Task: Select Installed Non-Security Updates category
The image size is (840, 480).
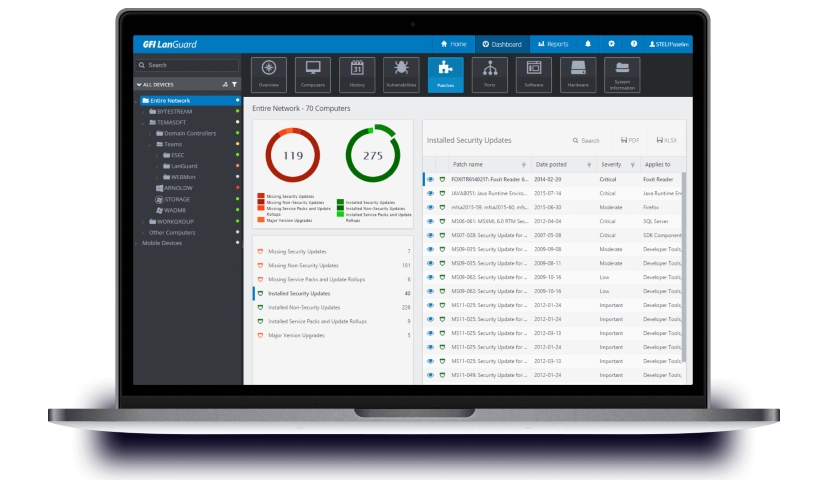Action: pos(333,308)
